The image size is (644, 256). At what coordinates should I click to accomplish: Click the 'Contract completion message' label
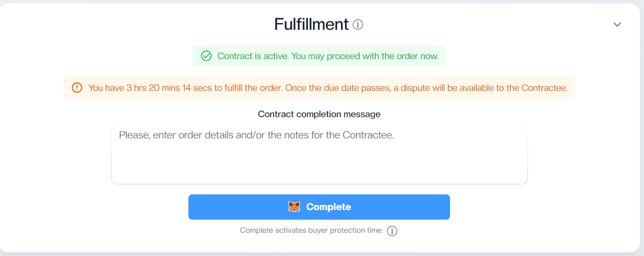pos(319,114)
